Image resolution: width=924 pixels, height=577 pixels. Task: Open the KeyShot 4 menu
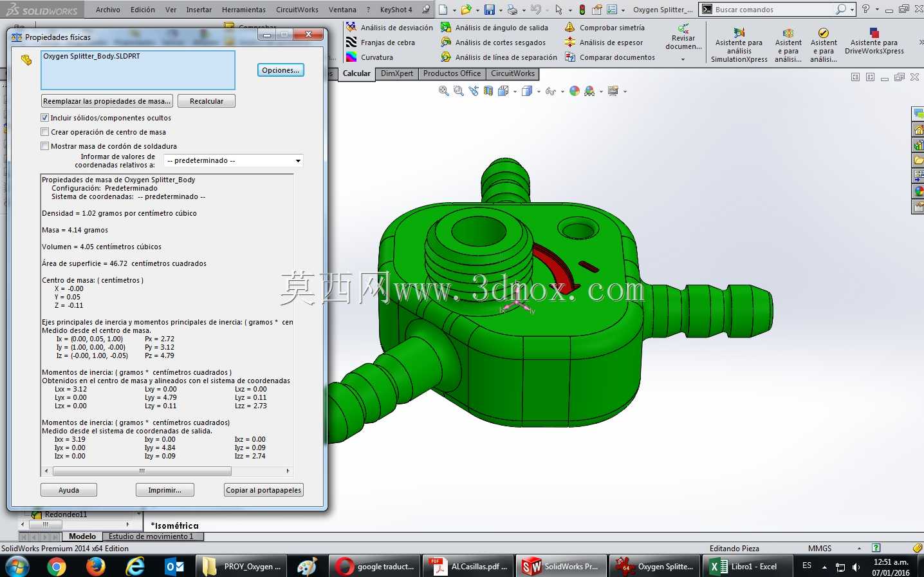[396, 10]
